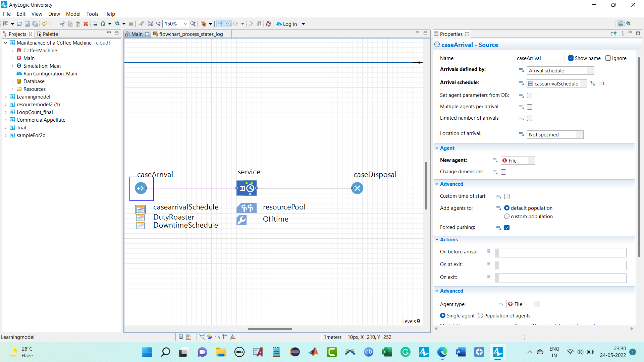The width and height of the screenshot is (644, 362).
Task: Click the red Delete X toolbar icon
Action: point(86,24)
